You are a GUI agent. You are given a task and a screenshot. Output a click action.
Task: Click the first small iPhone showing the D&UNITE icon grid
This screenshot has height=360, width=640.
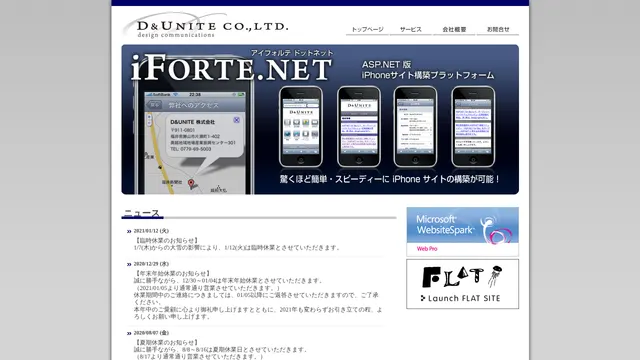[x=301, y=127]
